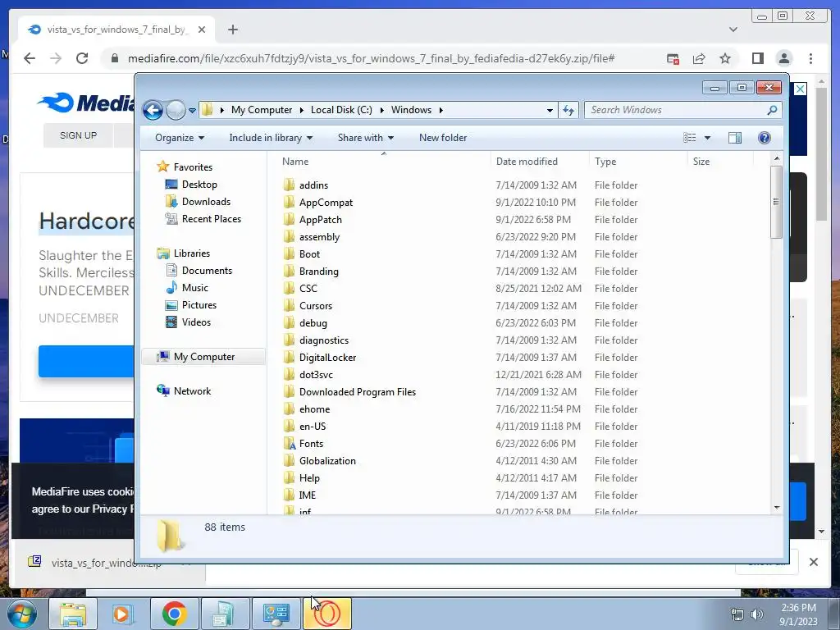This screenshot has height=630, width=840.
Task: Open the view options dropdown arrow
Action: tap(707, 138)
